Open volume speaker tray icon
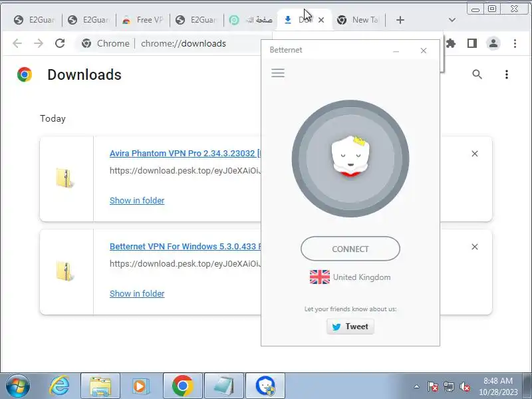Viewport: 532px width, 399px height. coord(464,386)
